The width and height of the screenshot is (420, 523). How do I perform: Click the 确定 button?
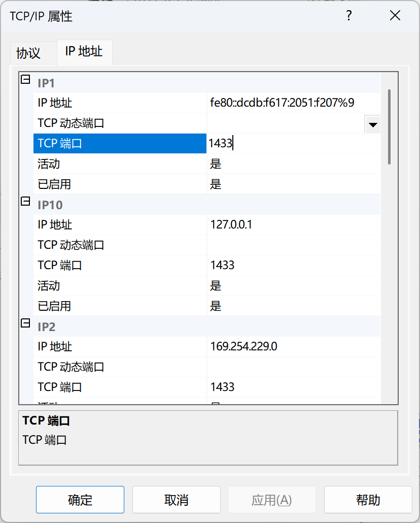pos(80,500)
